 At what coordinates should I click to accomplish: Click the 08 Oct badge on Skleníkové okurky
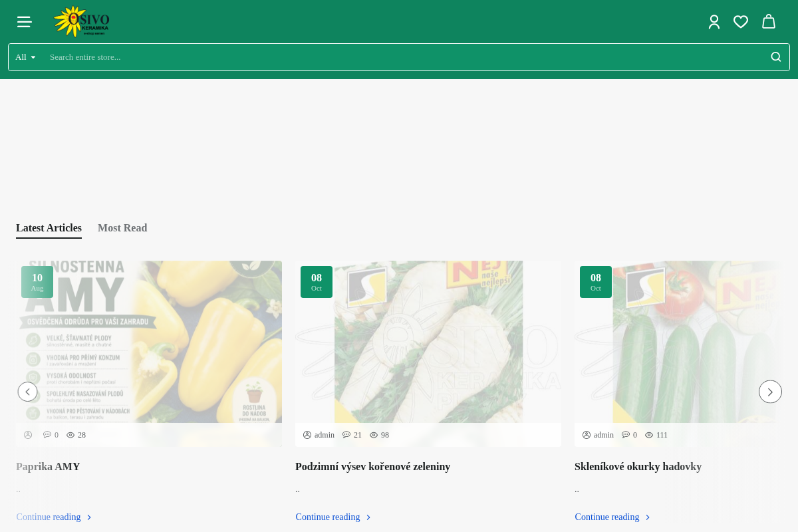click(x=596, y=282)
